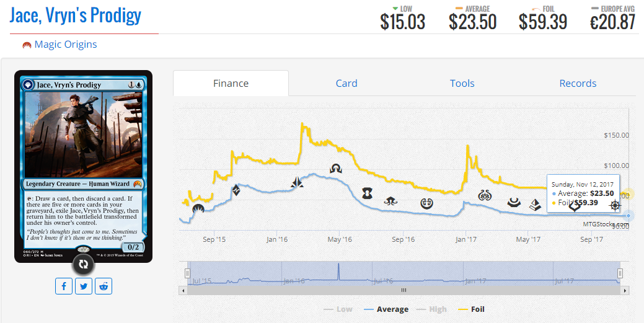The image size is (644, 323).
Task: Click the scrollbar's right arrow under the chart
Action: click(625, 290)
